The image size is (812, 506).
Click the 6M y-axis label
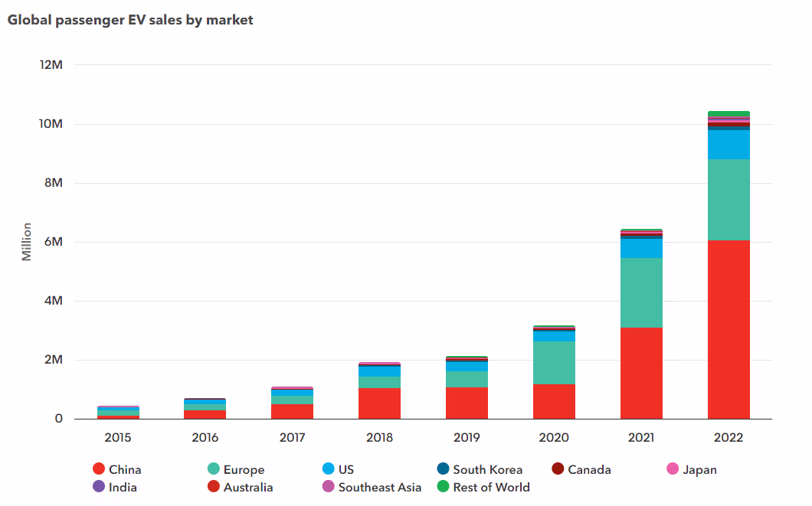tap(54, 242)
